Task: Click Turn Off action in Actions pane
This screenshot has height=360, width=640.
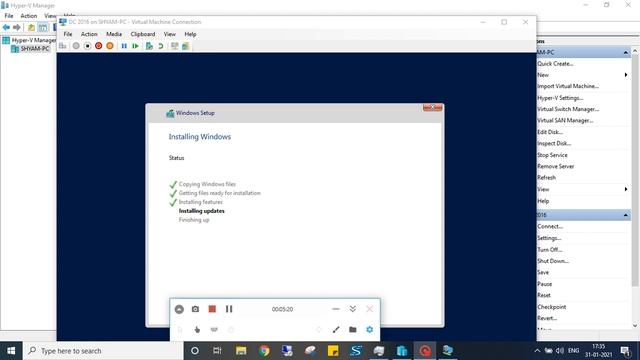Action: (x=549, y=249)
